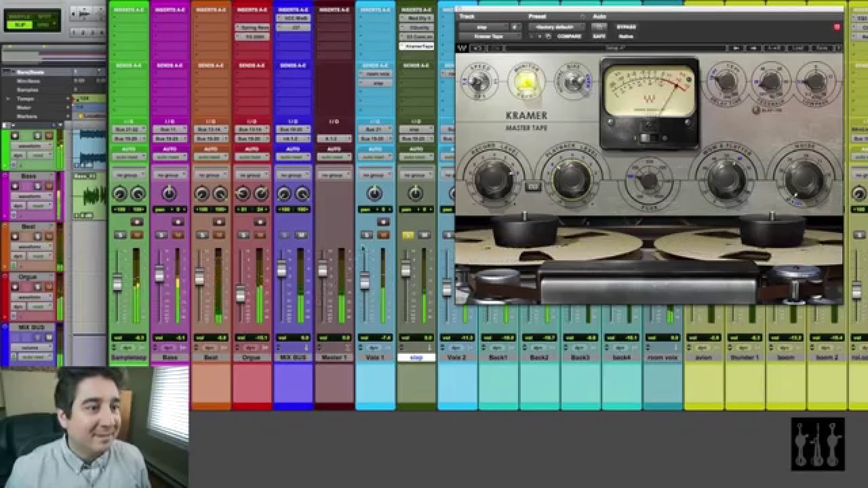Mute the Orgue mixer channel
The height and width of the screenshot is (488, 868).
tap(260, 235)
